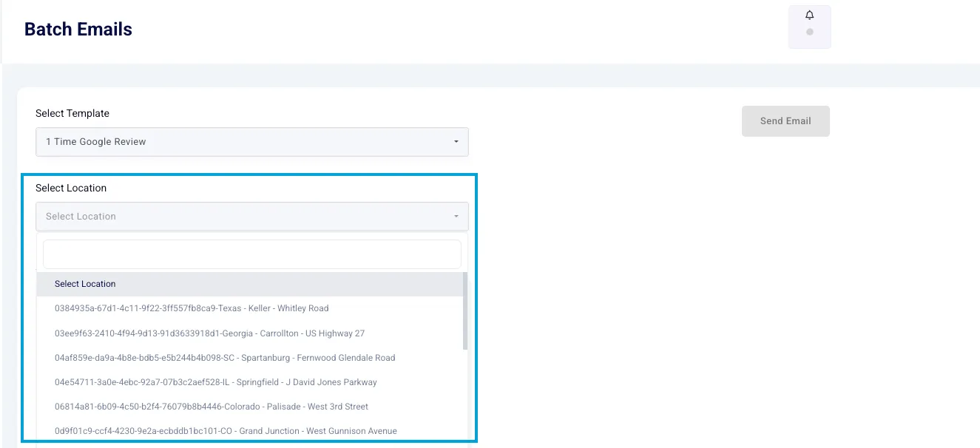The width and height of the screenshot is (980, 448).
Task: Open the notifications bell icon
Action: pos(809,16)
